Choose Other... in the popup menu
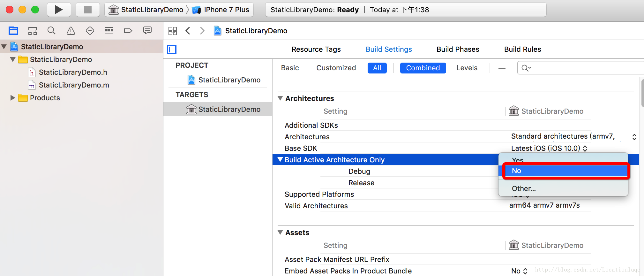Image resolution: width=644 pixels, height=276 pixels. (x=563, y=188)
